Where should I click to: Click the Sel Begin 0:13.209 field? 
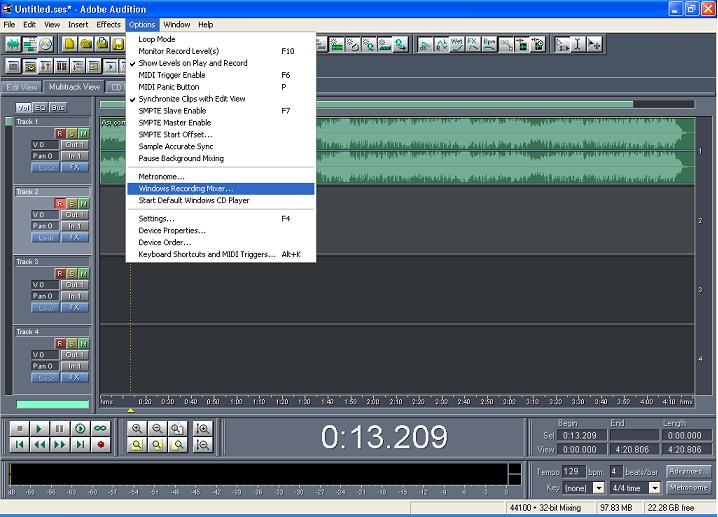(582, 435)
